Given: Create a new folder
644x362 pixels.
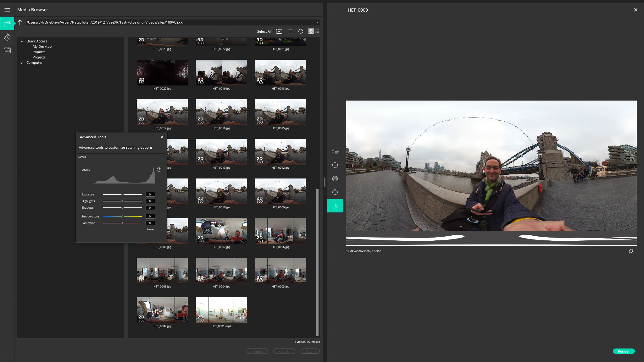Looking at the screenshot, I should click(279, 31).
